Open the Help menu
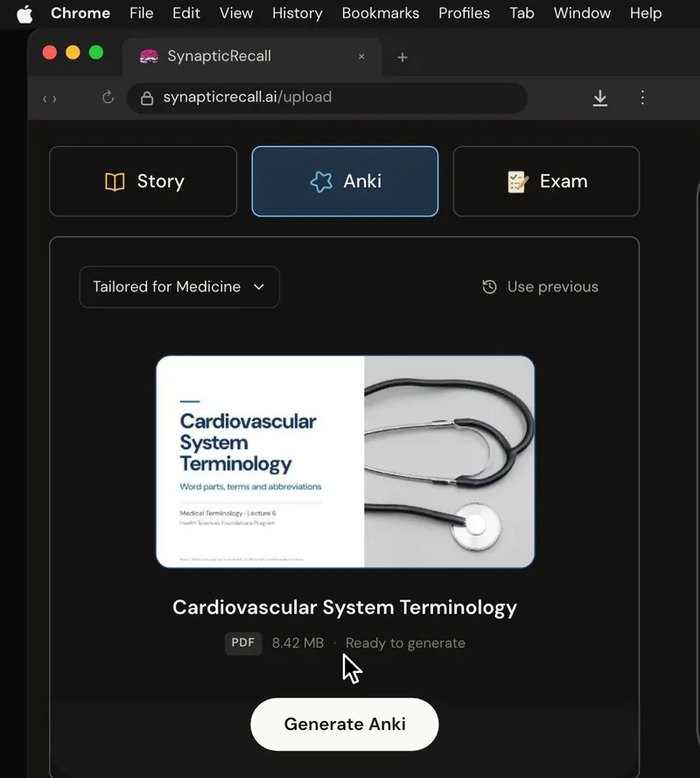The height and width of the screenshot is (778, 700). (x=646, y=13)
